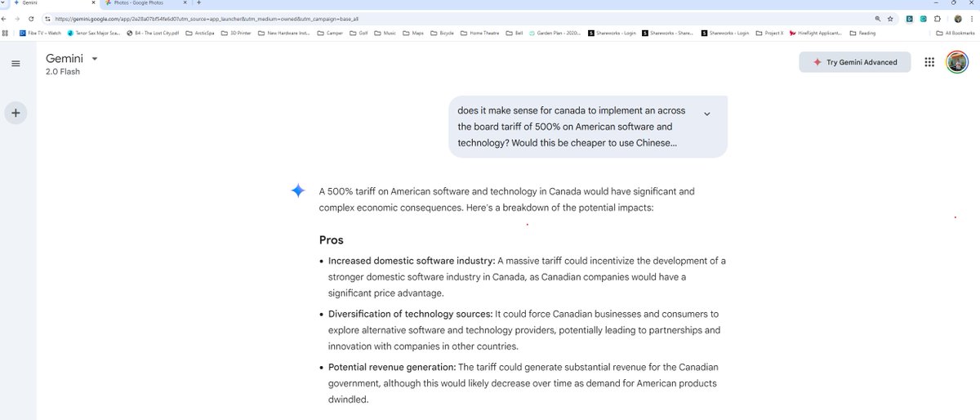Open Gemini model selector dropdown

95,59
